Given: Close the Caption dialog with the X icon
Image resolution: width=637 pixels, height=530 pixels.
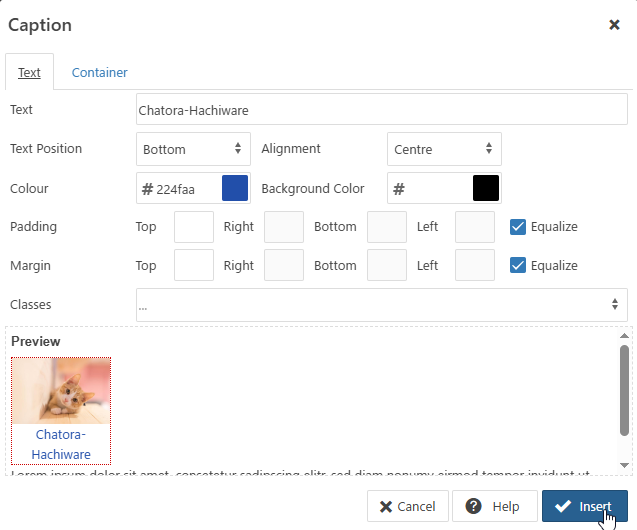Looking at the screenshot, I should click(614, 25).
